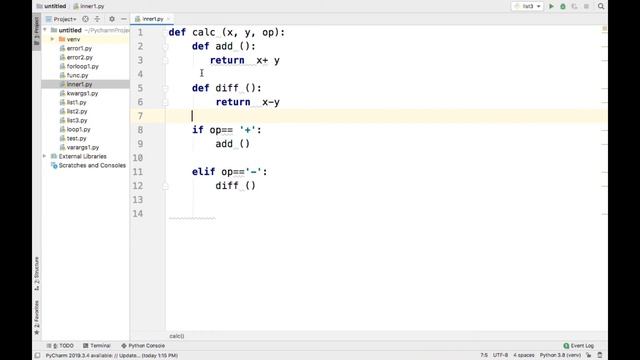Click the inner1.py breadcrumb in navigation bar
This screenshot has width=640, height=360.
tap(92, 6)
